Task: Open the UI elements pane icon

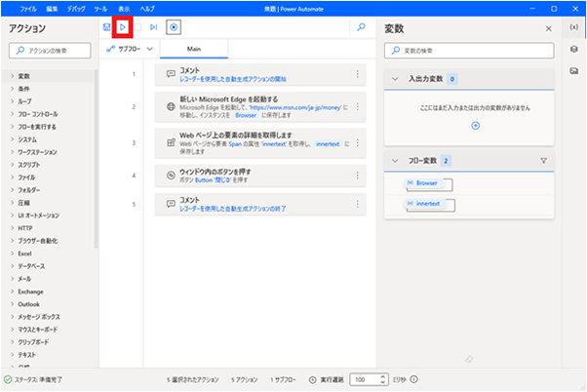Action: tap(574, 49)
